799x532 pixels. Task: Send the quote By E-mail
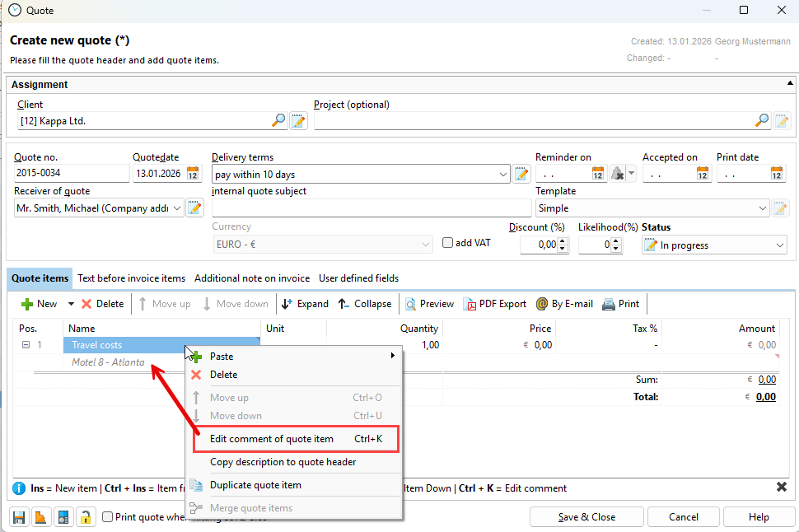coord(564,304)
